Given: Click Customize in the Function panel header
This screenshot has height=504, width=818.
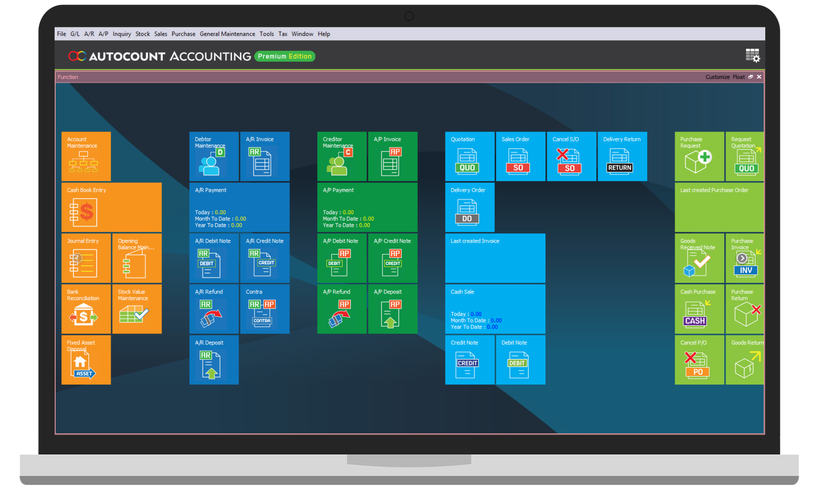Looking at the screenshot, I should [x=718, y=77].
